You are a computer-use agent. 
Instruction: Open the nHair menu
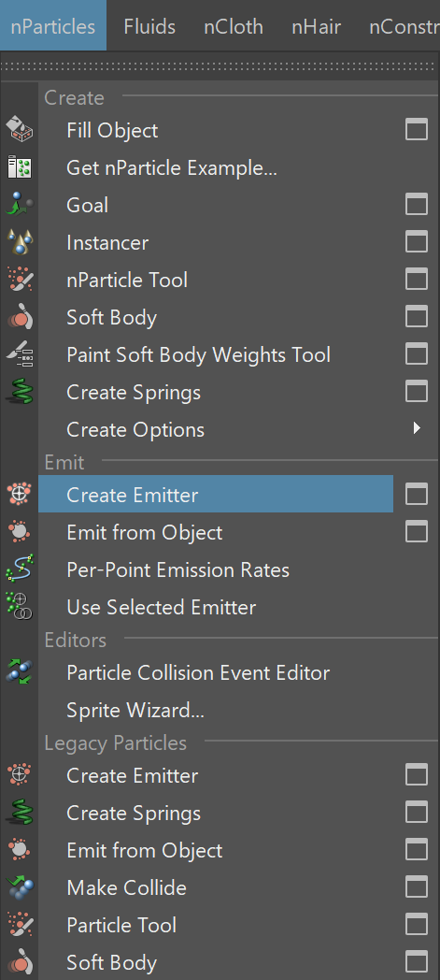[x=316, y=27]
